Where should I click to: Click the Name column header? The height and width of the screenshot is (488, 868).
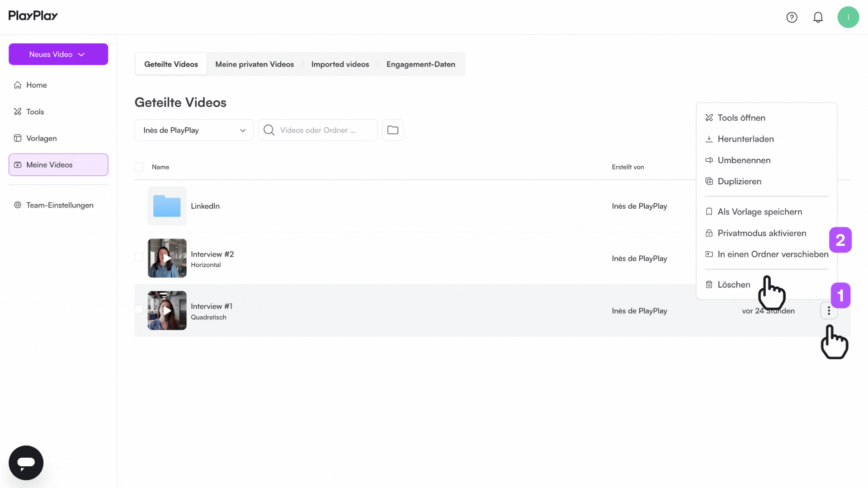click(160, 167)
